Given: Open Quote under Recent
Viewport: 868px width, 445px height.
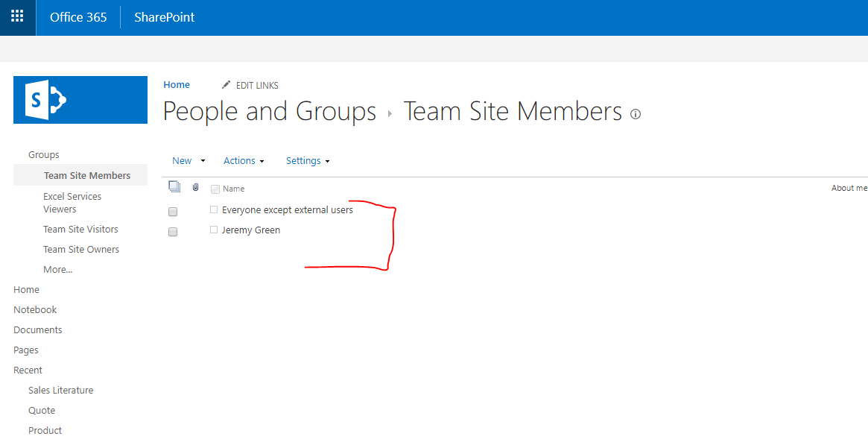Looking at the screenshot, I should tap(42, 410).
